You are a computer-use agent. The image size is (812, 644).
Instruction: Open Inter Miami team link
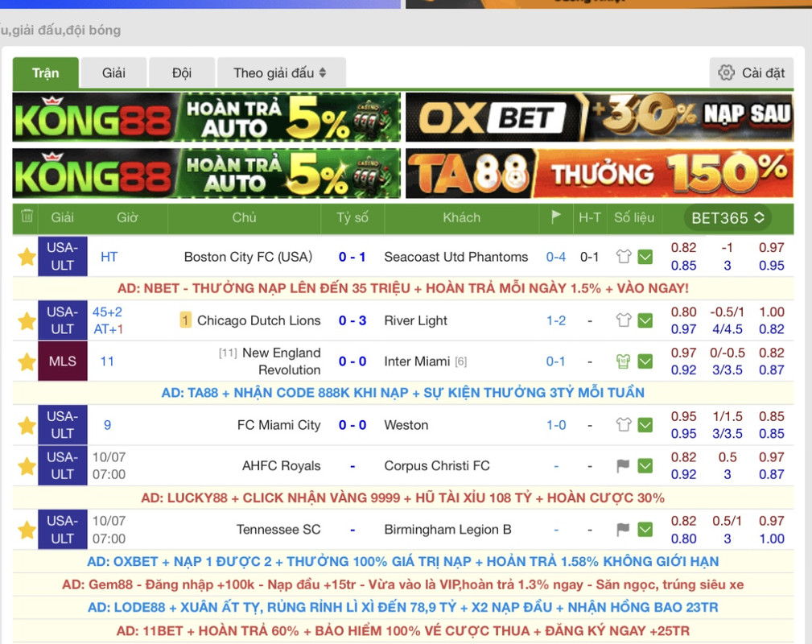(x=417, y=361)
